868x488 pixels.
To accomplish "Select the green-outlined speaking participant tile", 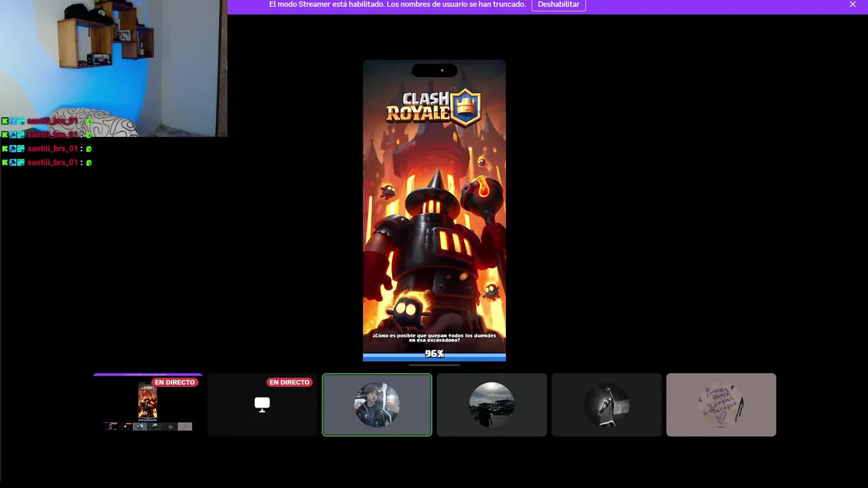I will (x=377, y=405).
